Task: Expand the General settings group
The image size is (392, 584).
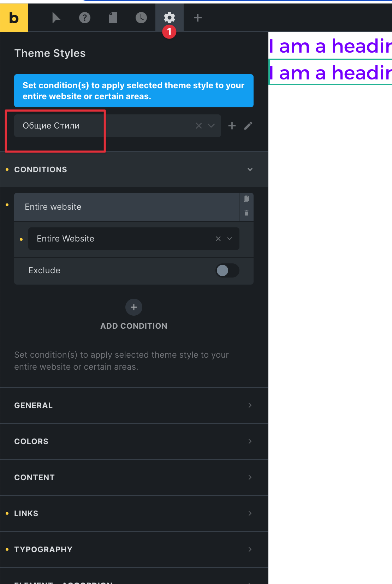Action: point(134,405)
